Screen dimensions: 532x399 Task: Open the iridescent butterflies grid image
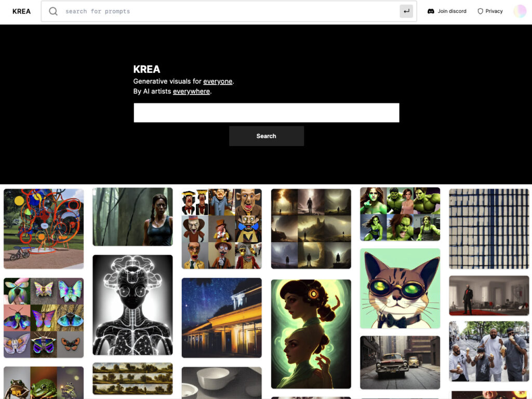coord(44,318)
